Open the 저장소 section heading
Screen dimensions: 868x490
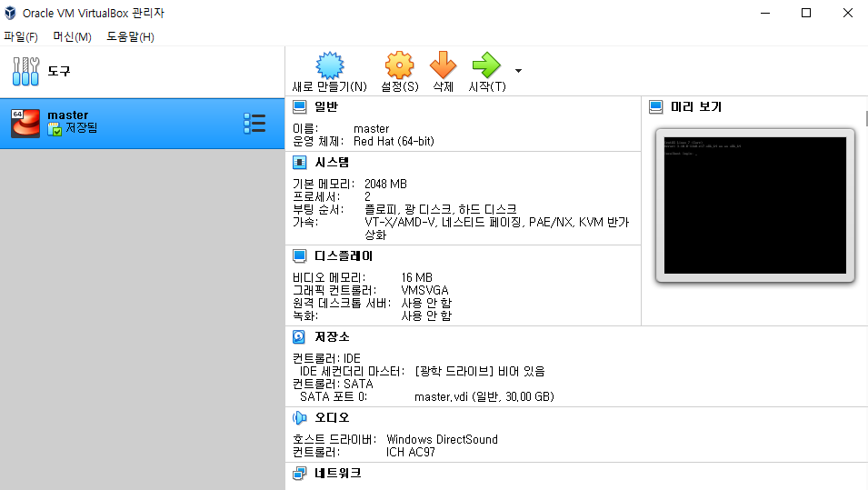click(332, 336)
